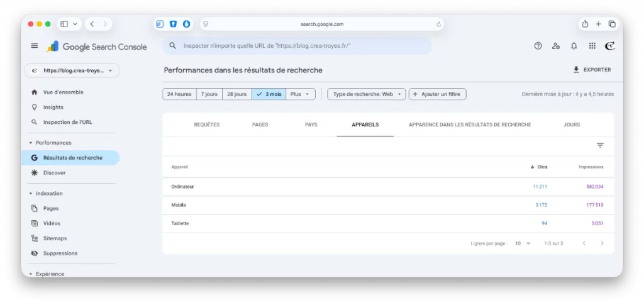The image size is (644, 305).
Task: Select the Mobile device row
Action: 387,205
